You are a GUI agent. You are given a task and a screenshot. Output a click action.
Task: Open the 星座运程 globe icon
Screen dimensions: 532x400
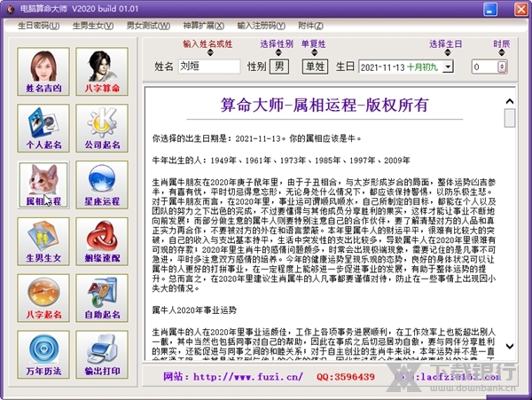[102, 184]
